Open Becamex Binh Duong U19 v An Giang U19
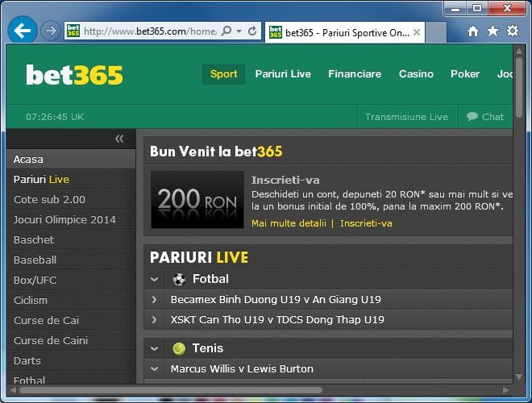The image size is (532, 403). point(276,300)
